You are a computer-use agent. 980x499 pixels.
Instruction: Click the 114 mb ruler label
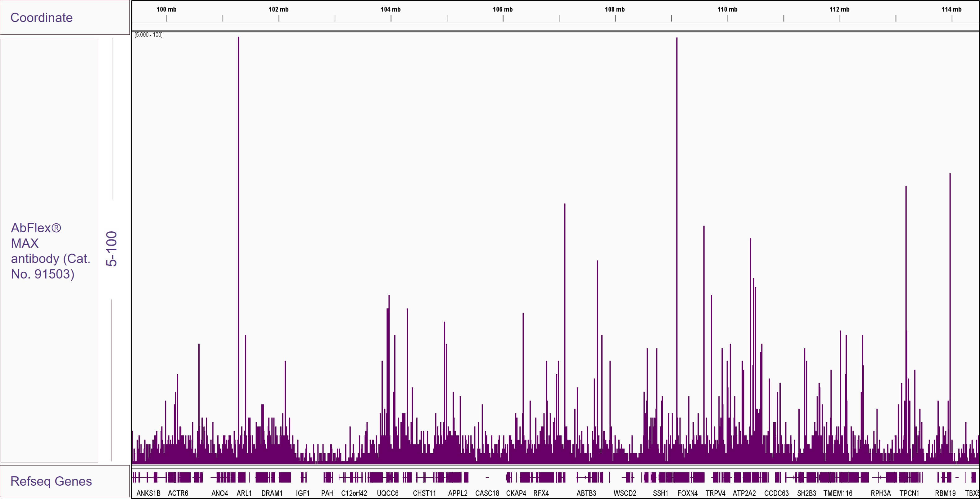pyautogui.click(x=951, y=9)
